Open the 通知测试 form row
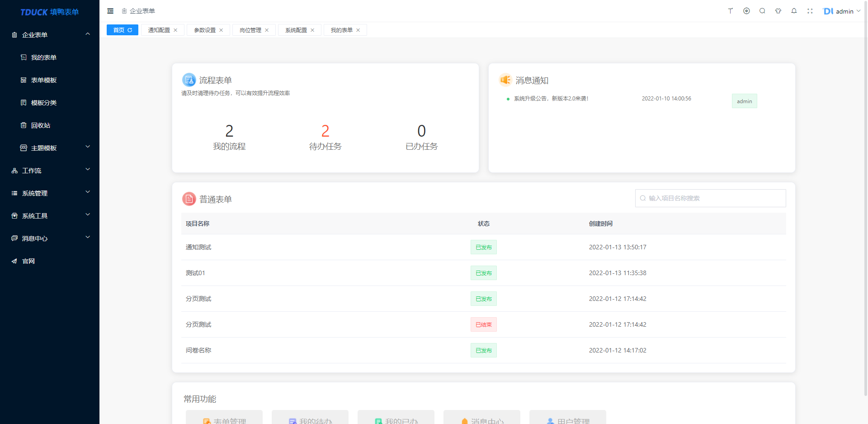Viewport: 868px width, 424px height. pyautogui.click(x=484, y=247)
